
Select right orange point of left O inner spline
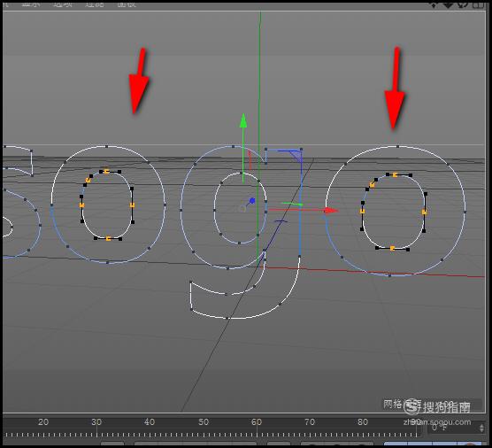coord(133,205)
